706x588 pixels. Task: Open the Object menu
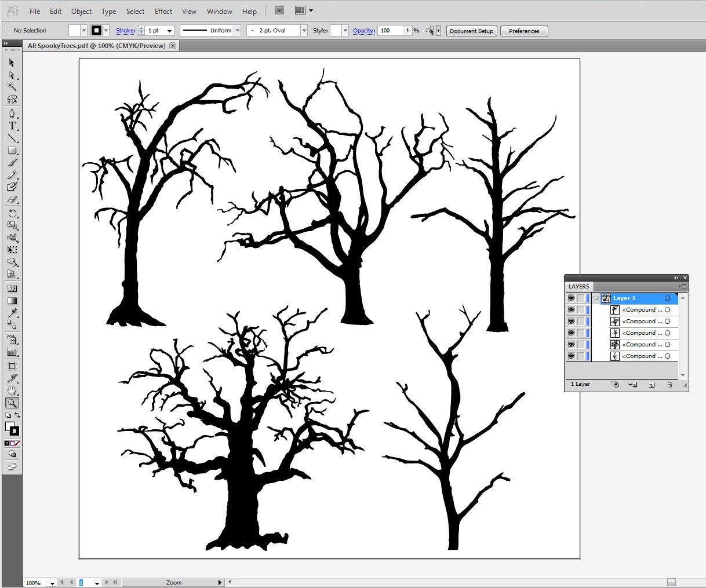click(81, 11)
